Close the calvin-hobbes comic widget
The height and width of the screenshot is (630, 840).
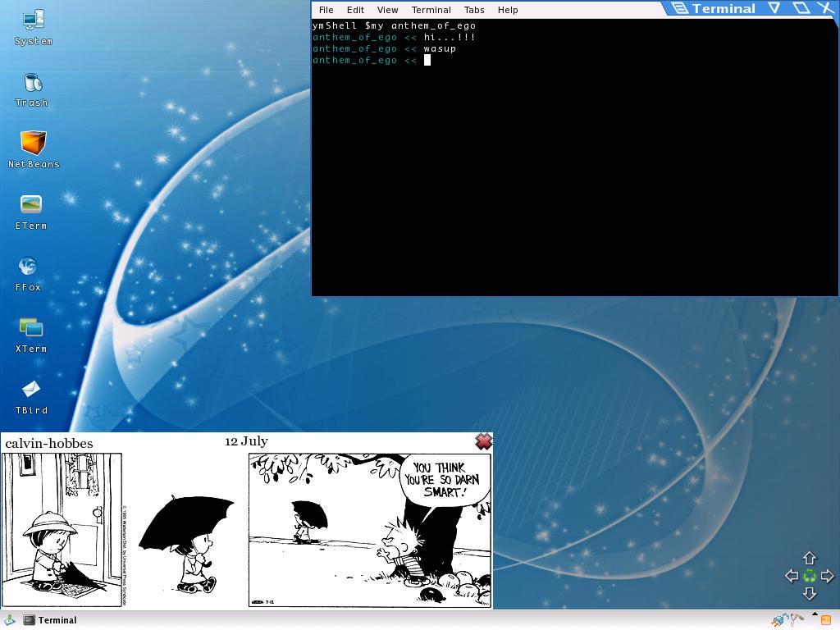click(483, 441)
